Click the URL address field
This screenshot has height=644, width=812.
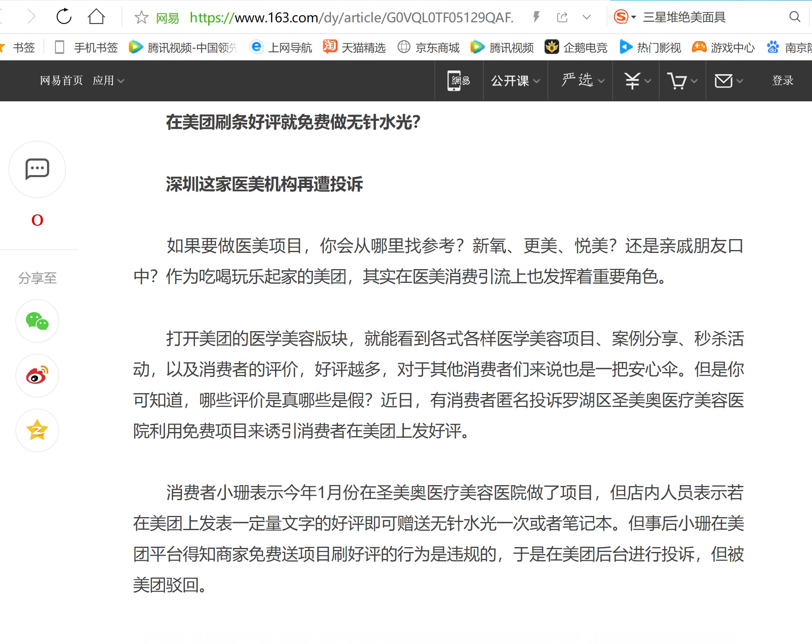coord(351,17)
